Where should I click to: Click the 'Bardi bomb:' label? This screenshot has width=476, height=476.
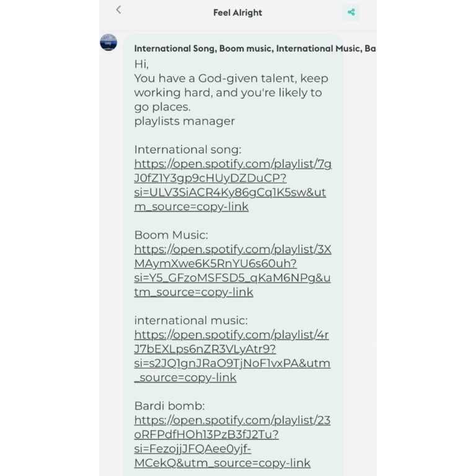pyautogui.click(x=169, y=406)
